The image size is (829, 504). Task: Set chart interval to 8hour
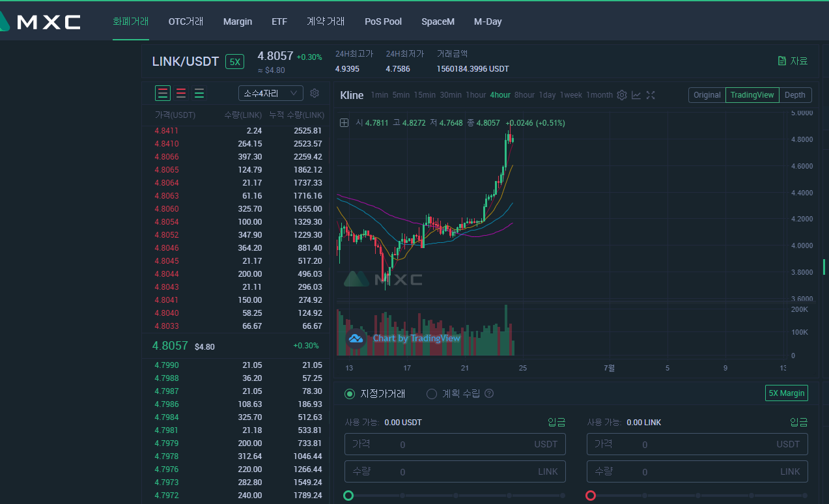click(x=525, y=95)
